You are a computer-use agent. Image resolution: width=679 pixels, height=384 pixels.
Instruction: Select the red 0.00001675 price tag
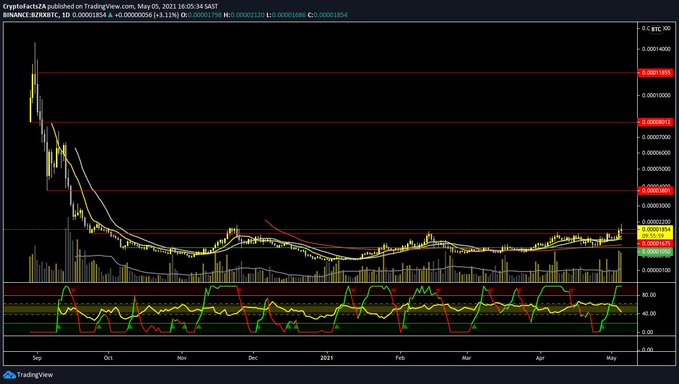coord(656,244)
